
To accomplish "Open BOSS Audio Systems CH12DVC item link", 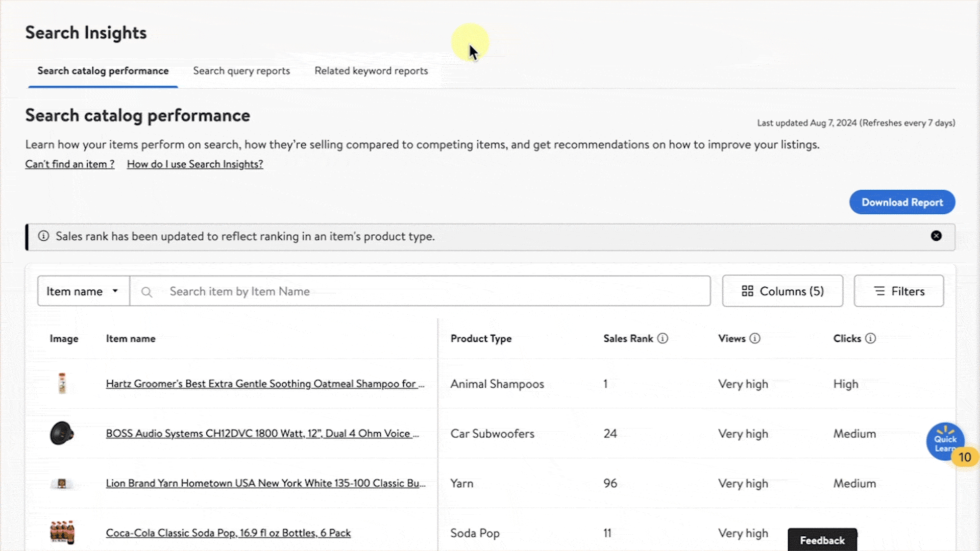I will [262, 434].
